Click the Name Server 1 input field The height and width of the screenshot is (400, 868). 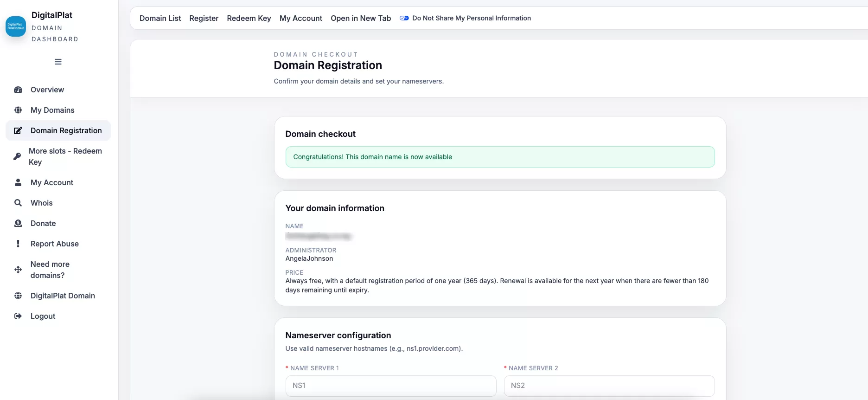(390, 386)
